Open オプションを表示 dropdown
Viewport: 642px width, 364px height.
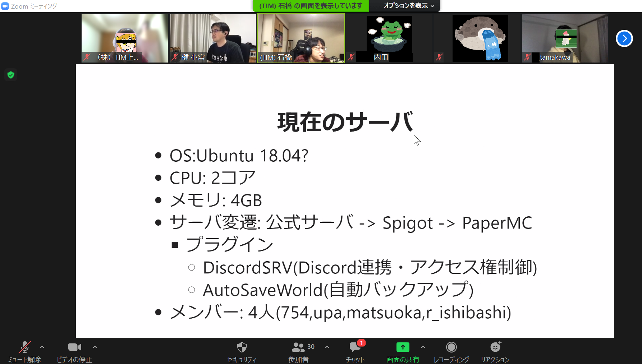pos(409,6)
